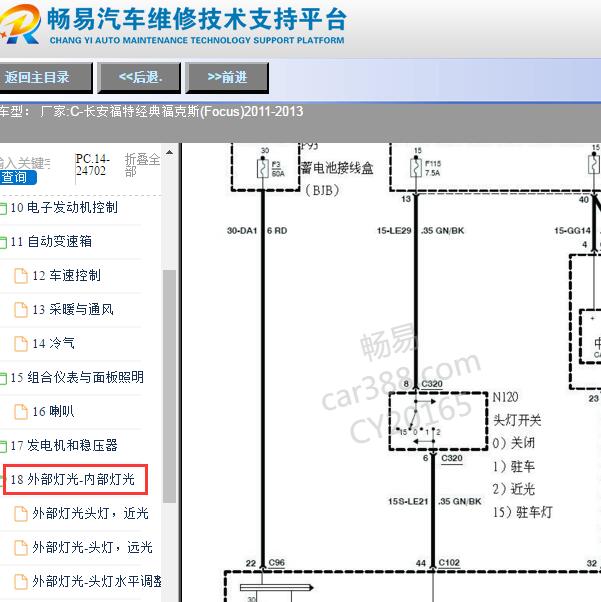Open the 14 冷气 page icon

click(21, 344)
